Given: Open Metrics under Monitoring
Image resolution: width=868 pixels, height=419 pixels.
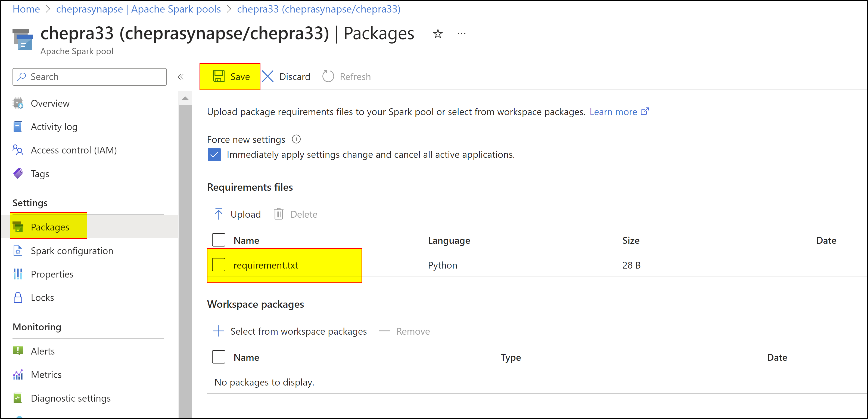Looking at the screenshot, I should click(46, 374).
